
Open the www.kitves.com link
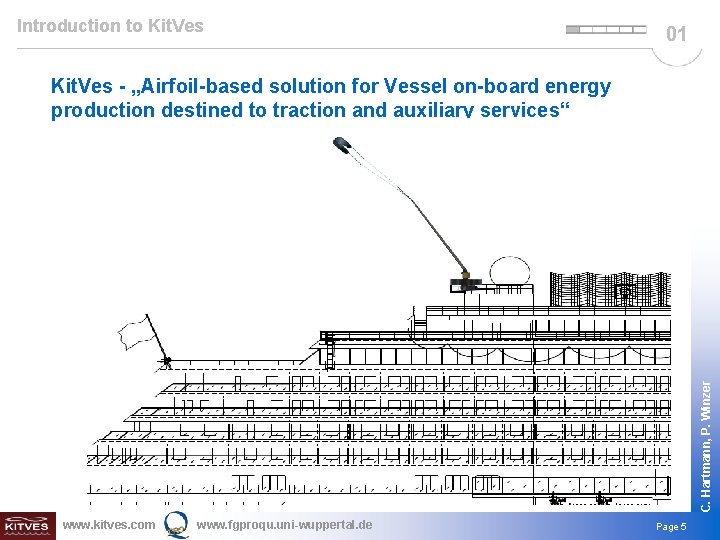coord(109,525)
